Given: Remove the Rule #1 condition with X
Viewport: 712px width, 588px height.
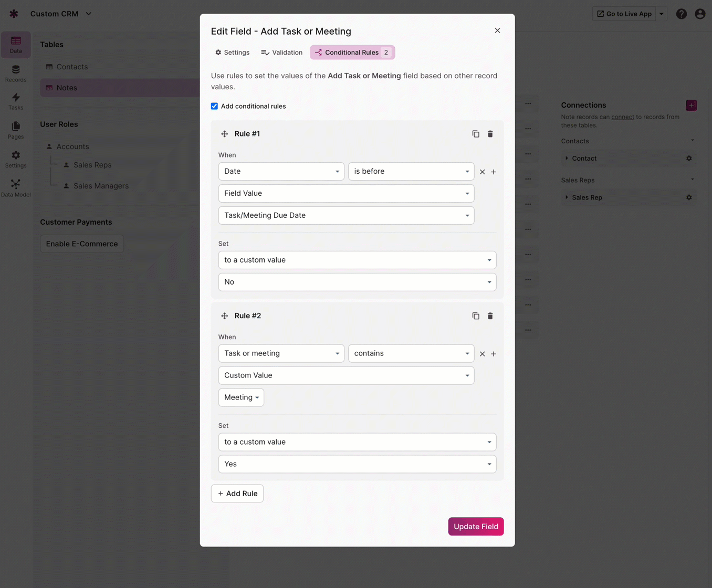Looking at the screenshot, I should tap(482, 172).
